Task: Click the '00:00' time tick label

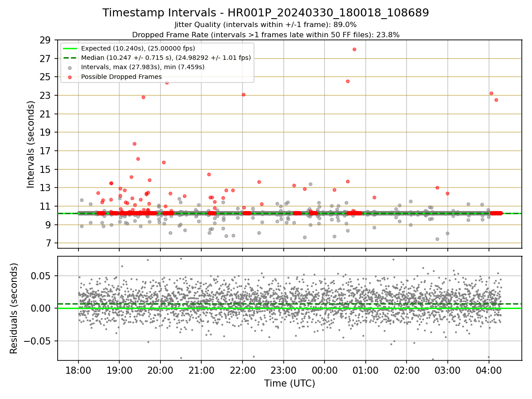Action: (x=325, y=370)
